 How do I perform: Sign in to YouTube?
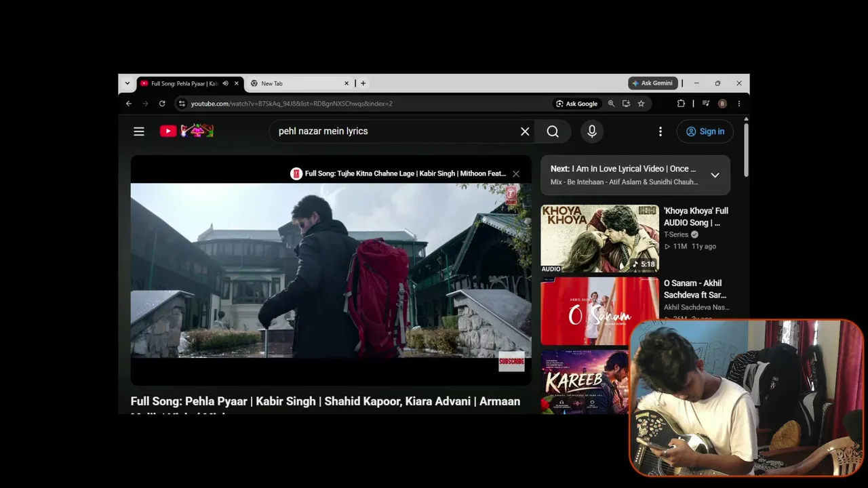coord(705,131)
